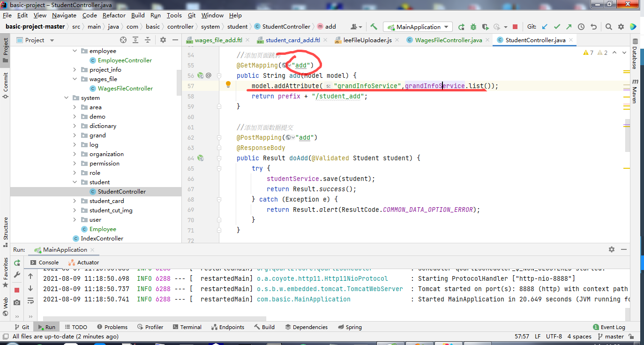Image resolution: width=644 pixels, height=345 pixels.
Task: Open the Actuator tab in Run panel
Action: click(83, 262)
